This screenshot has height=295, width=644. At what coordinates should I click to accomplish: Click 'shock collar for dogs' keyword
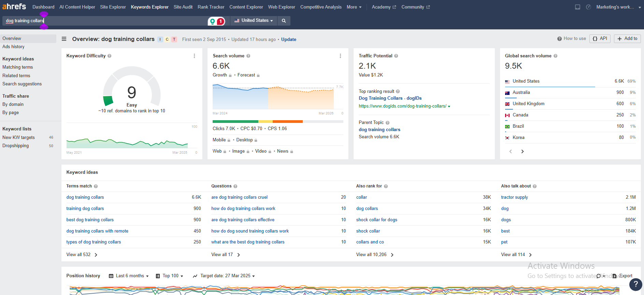377,220
